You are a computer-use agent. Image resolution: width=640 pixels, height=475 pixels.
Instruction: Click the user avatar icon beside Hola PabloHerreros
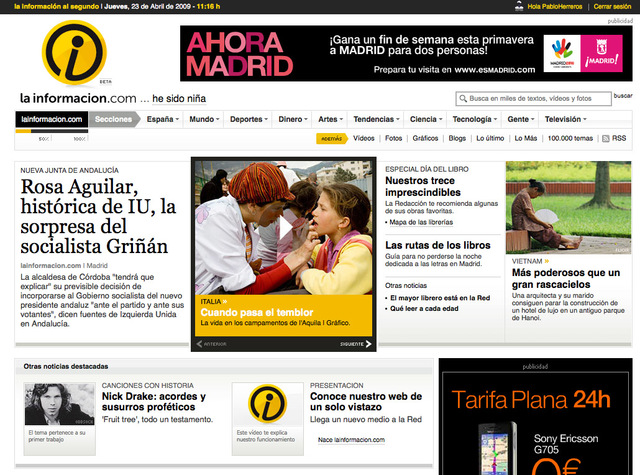coord(519,6)
